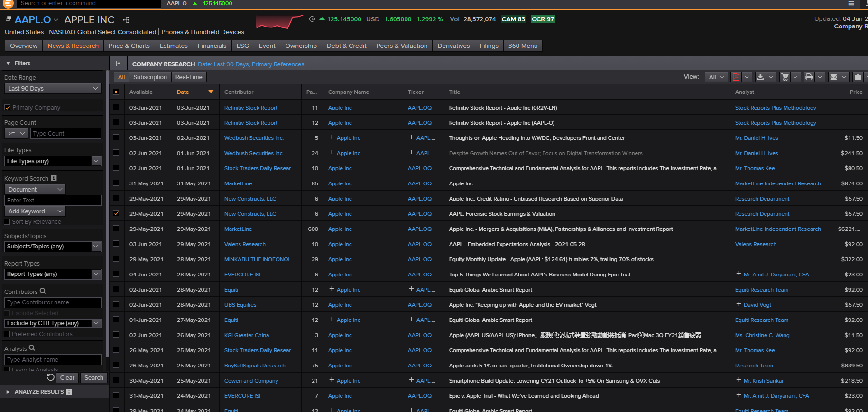
Task: Click the Enter Text keyword field
Action: click(53, 201)
